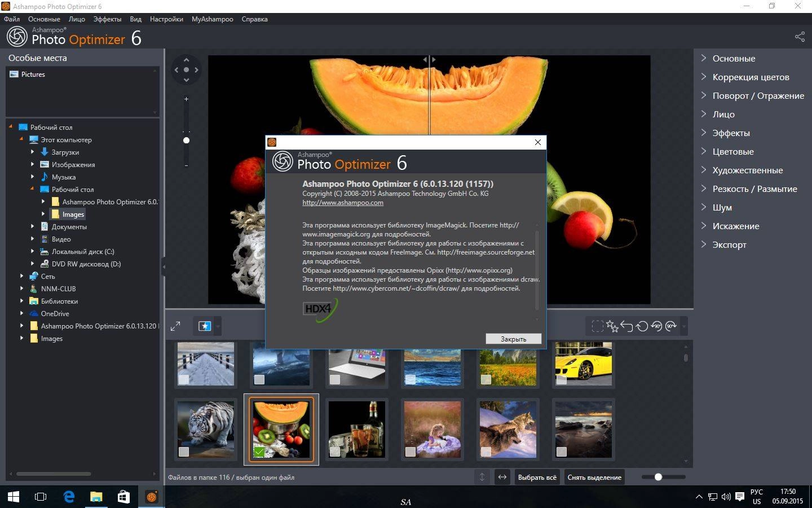Pan the image up with the navigator arrow
Screen dimensions: 812x508
pos(186,60)
